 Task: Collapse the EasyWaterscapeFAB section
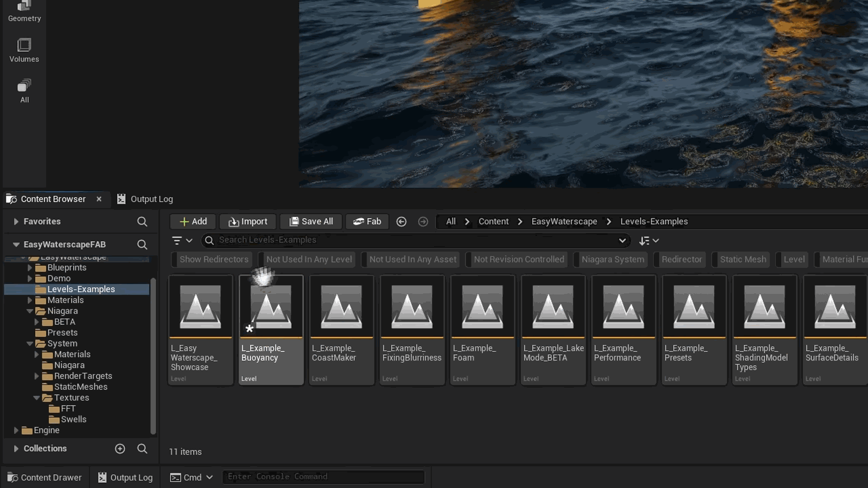[16, 245]
